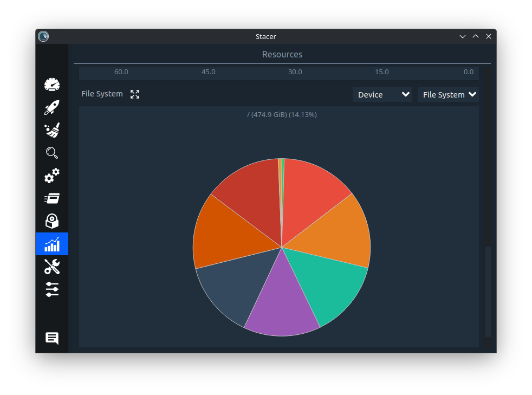The height and width of the screenshot is (395, 532).
Task: Click the Stacer app icon in title bar
Action: click(x=43, y=36)
